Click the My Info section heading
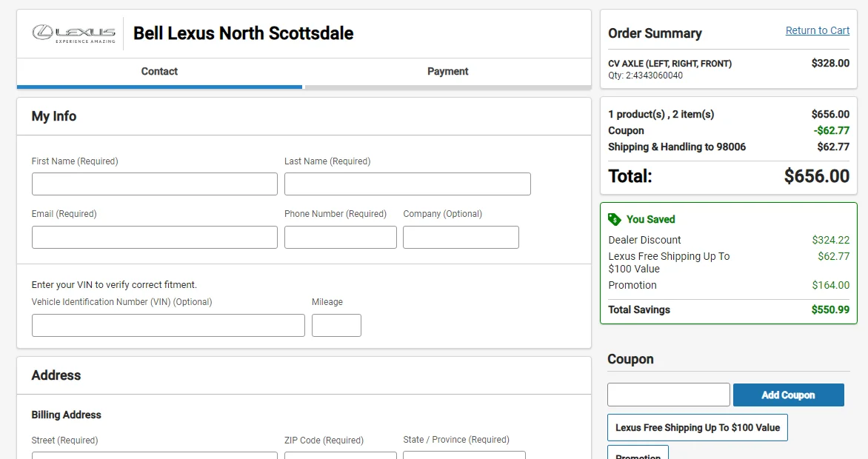 tap(54, 116)
